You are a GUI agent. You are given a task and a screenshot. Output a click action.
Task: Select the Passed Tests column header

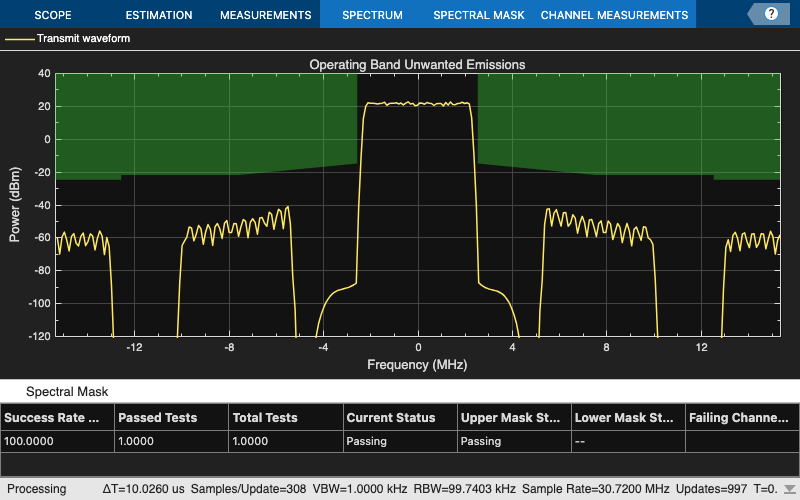[171, 417]
